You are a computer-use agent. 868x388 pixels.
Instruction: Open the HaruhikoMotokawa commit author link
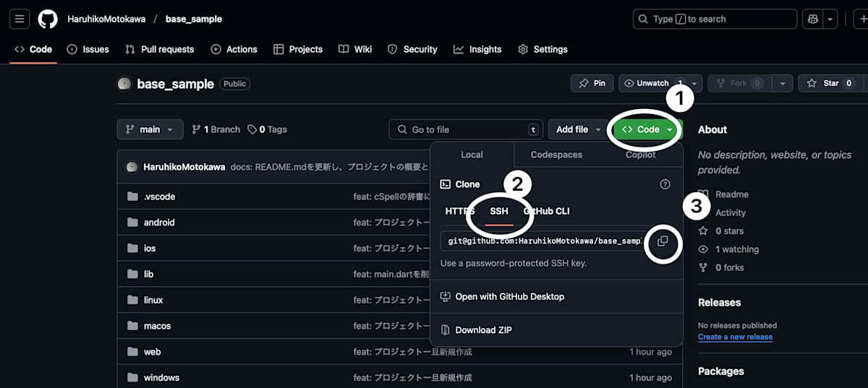tap(184, 167)
